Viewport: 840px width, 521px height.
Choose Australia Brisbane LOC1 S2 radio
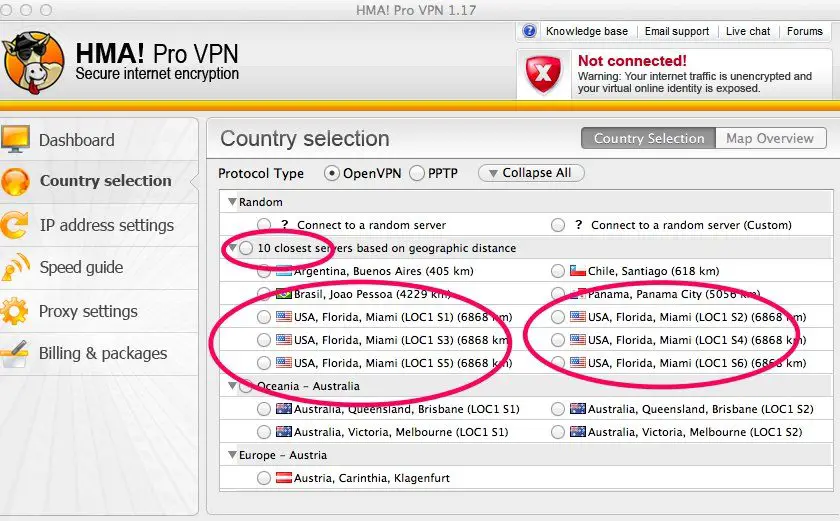click(558, 409)
